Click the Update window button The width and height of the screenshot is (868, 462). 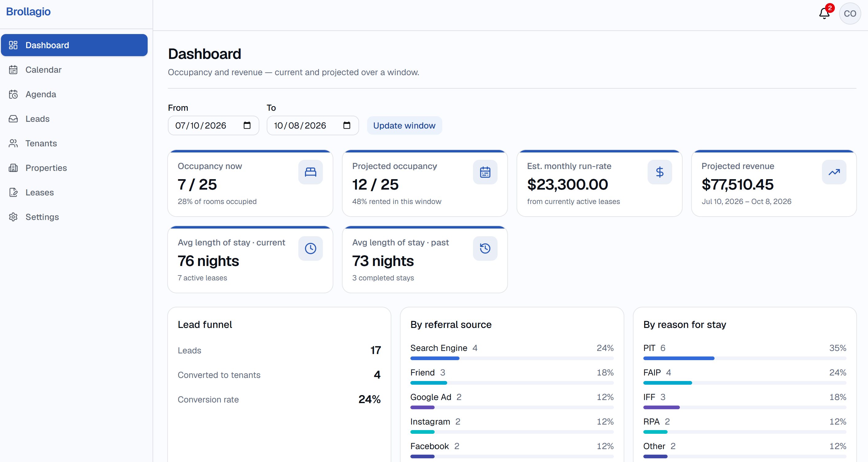(x=404, y=125)
